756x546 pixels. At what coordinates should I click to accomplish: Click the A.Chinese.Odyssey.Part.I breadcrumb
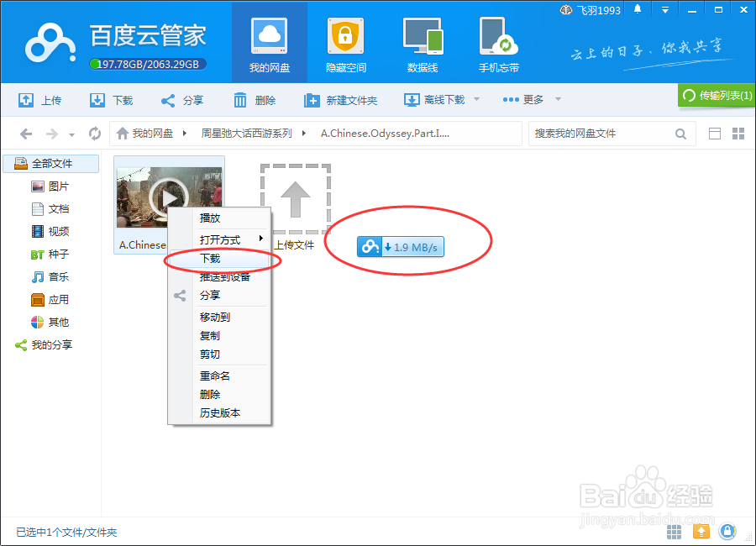click(386, 133)
